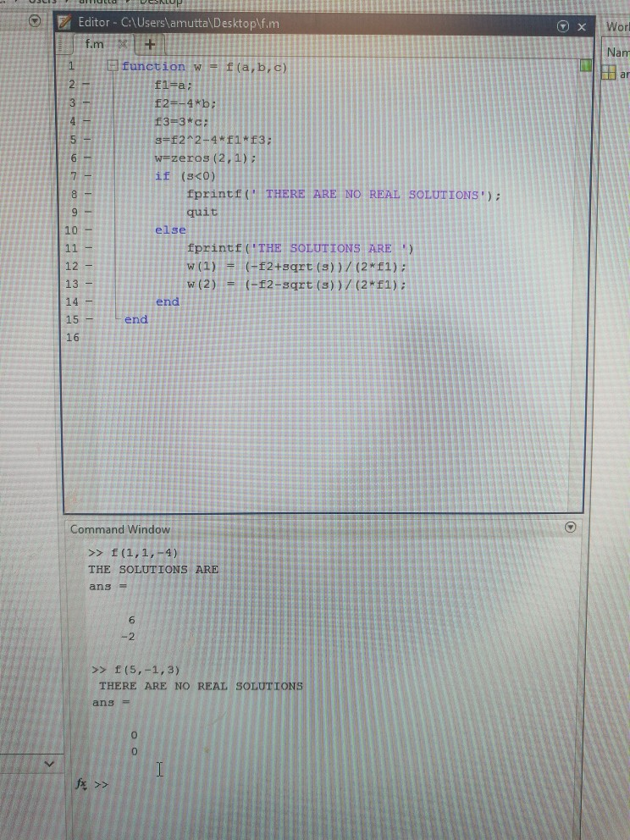Add a new editor tab with plus button
The image size is (630, 840).
[x=150, y=45]
